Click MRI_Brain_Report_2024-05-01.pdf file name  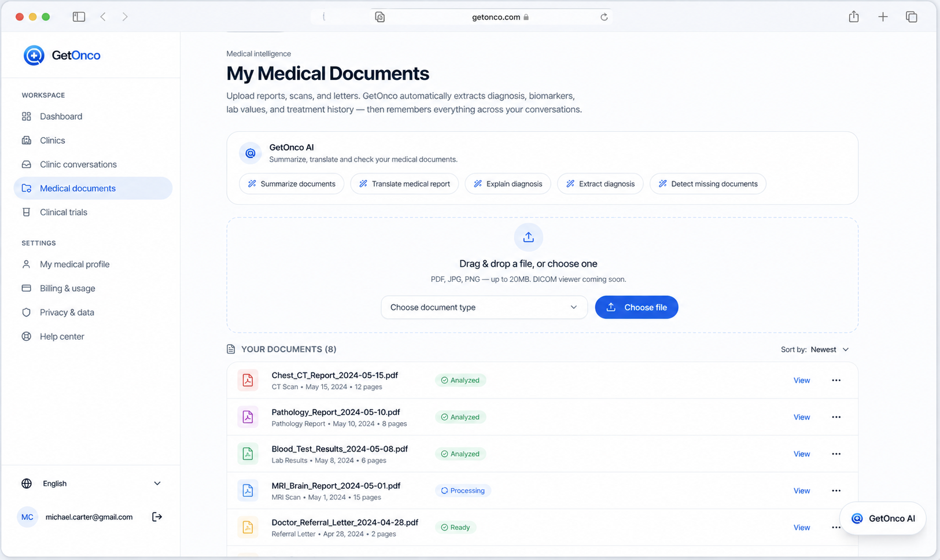(x=336, y=486)
